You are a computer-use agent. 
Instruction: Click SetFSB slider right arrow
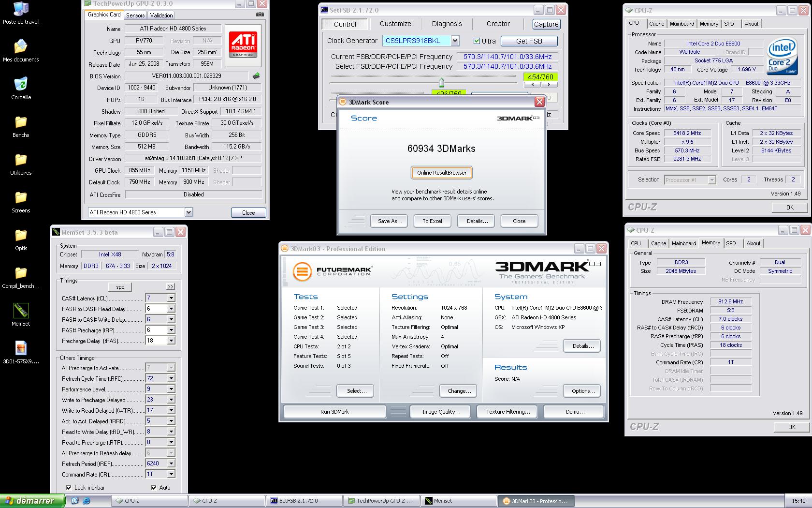pos(549,85)
